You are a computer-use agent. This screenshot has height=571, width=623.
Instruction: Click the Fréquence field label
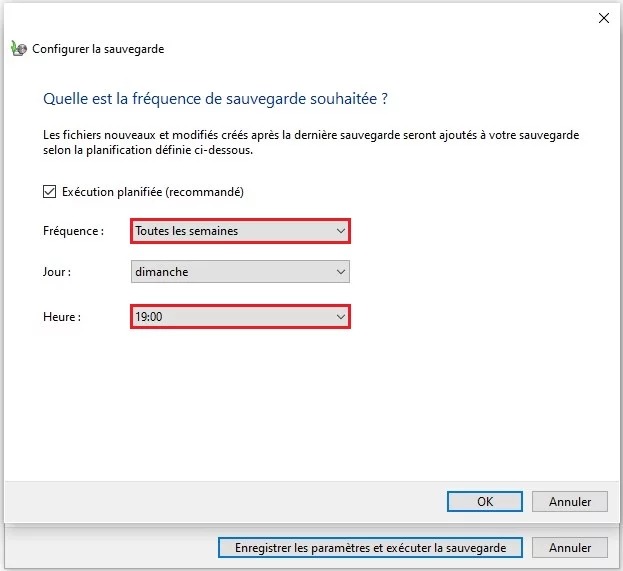click(x=73, y=231)
